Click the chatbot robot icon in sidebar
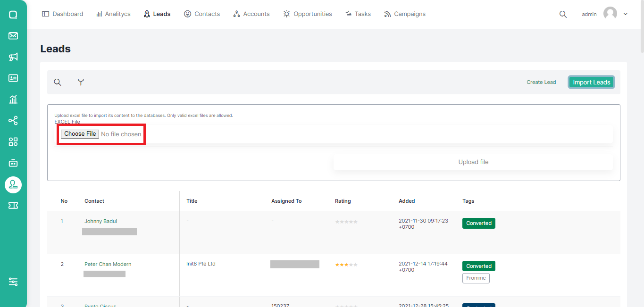Viewport: 644px width, 307px height. tap(13, 163)
